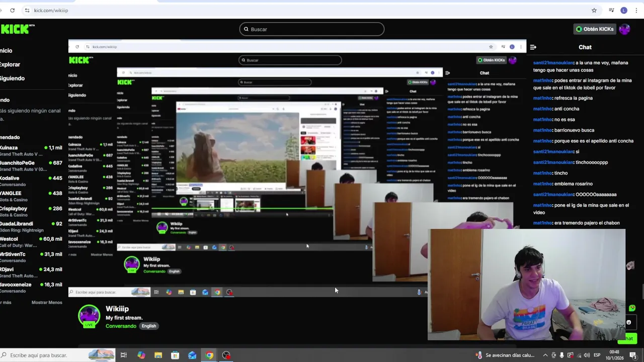This screenshot has height=362, width=644.
Task: Reload the page with the browser refresh icon
Action: pyautogui.click(x=12, y=10)
